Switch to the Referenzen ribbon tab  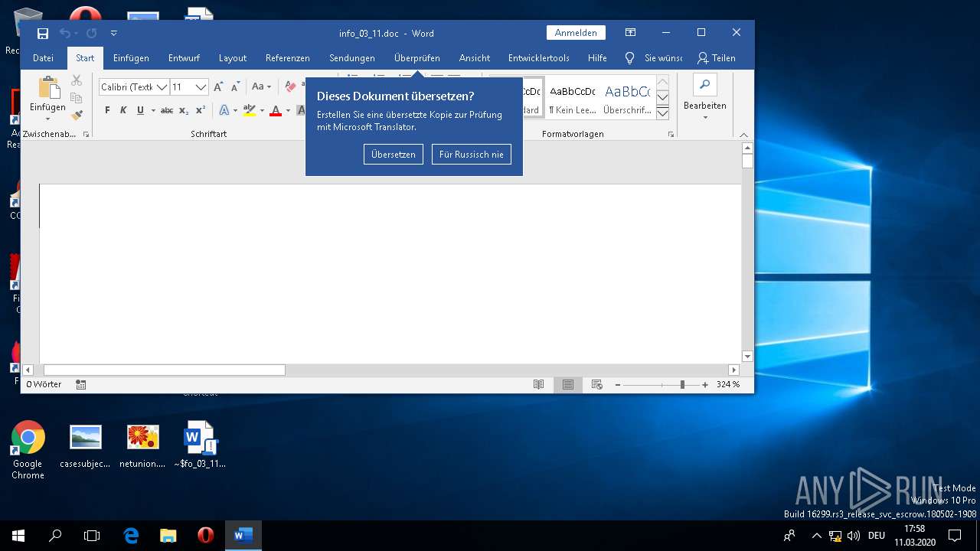click(x=288, y=58)
